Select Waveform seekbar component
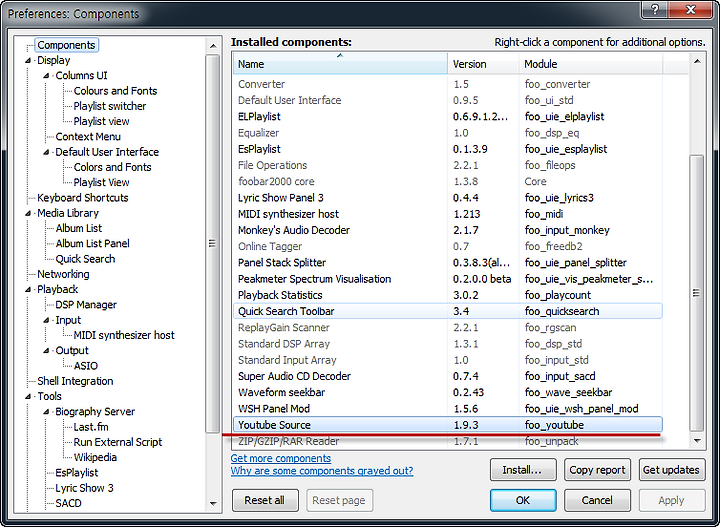Screen dimensions: 720x527 point(448,392)
